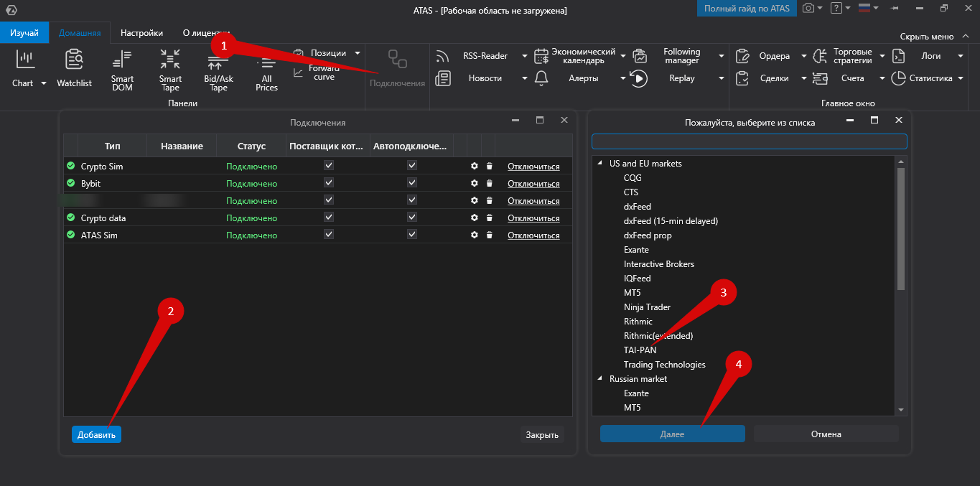
Task: Open settings gear for ATAS Sim connection
Action: tap(474, 235)
